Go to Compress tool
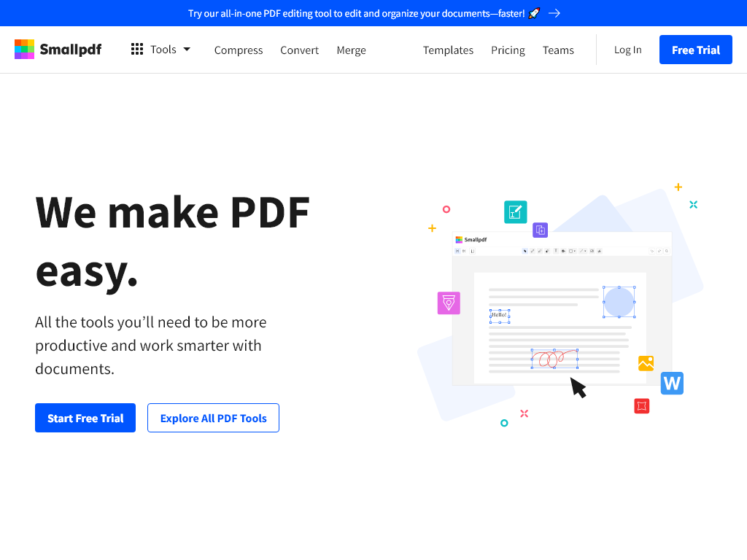The width and height of the screenshot is (747, 560). tap(239, 50)
